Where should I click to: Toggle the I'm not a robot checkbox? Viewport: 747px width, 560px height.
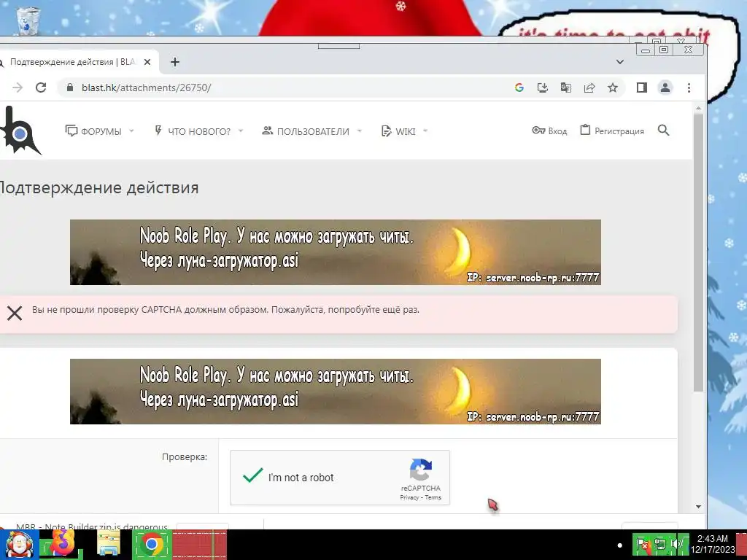coord(252,475)
